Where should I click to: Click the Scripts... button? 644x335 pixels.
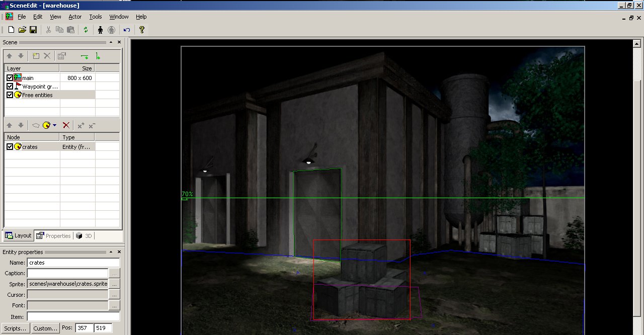click(15, 328)
